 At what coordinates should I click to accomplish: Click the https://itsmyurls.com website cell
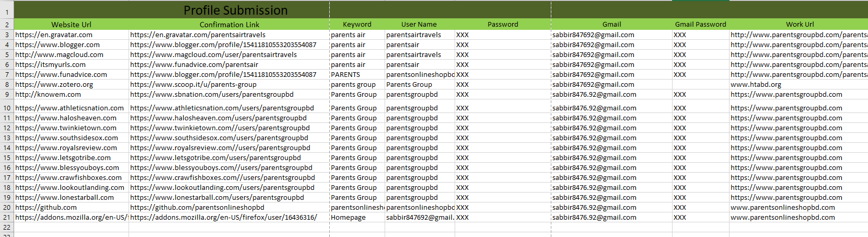51,65
